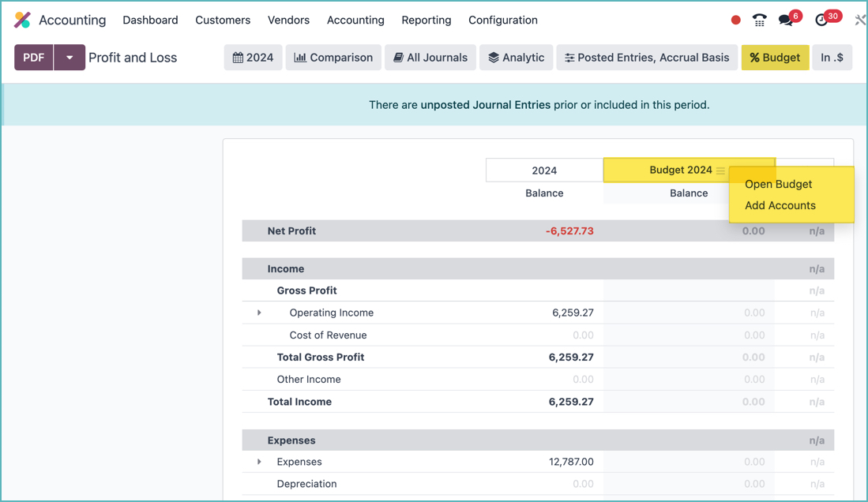Screen dimensions: 868x502
Task: Choose Add Accounts in the popup menu
Action: [x=780, y=205]
